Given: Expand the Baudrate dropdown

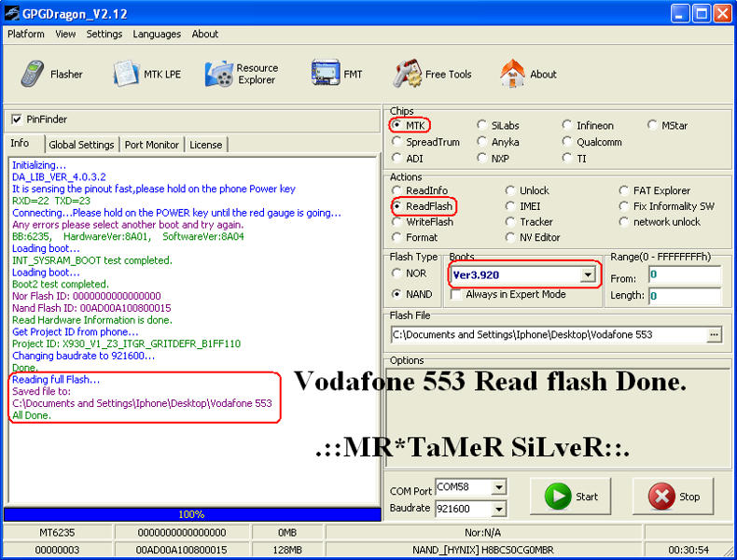Looking at the screenshot, I should click(499, 509).
